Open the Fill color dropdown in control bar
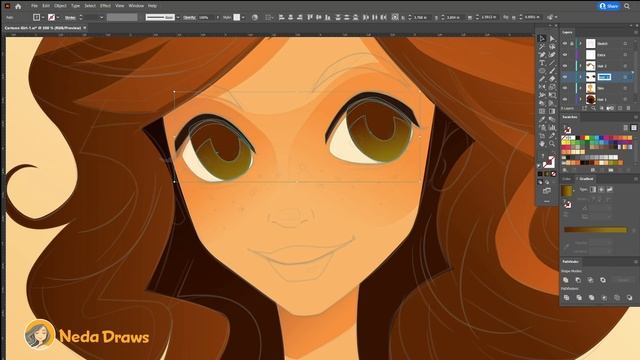This screenshot has width=640, height=360. point(43,18)
